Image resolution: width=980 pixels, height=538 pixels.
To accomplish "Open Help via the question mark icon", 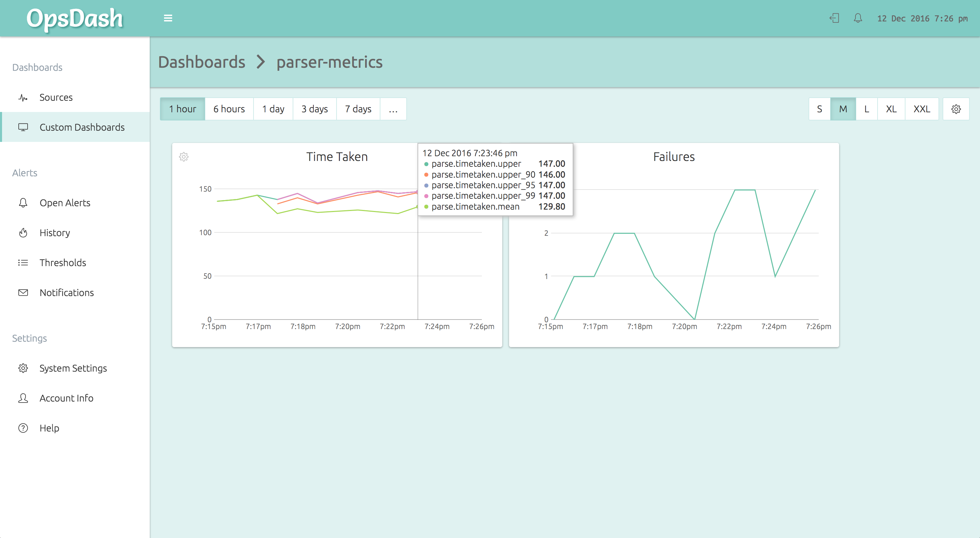I will point(23,428).
